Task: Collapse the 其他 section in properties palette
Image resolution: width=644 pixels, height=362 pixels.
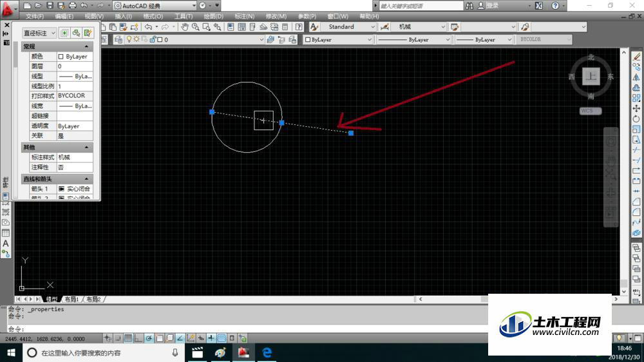Action: tap(86, 147)
